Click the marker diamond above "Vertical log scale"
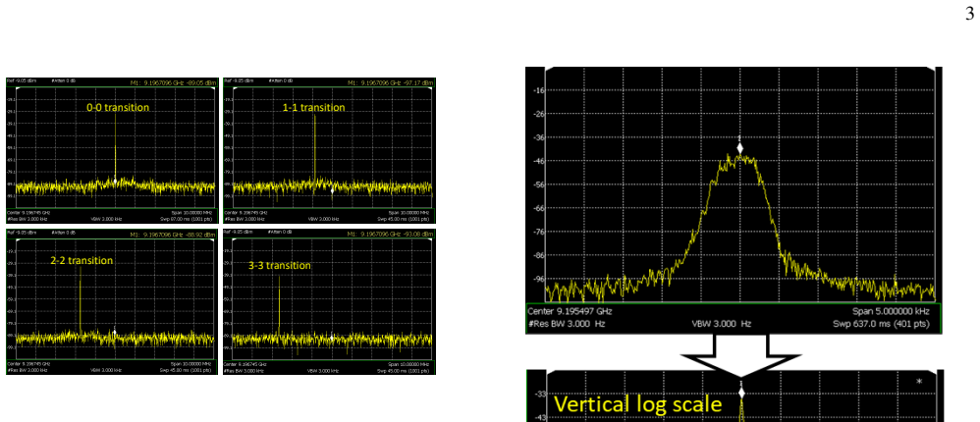This screenshot has height=422, width=980. tap(742, 392)
